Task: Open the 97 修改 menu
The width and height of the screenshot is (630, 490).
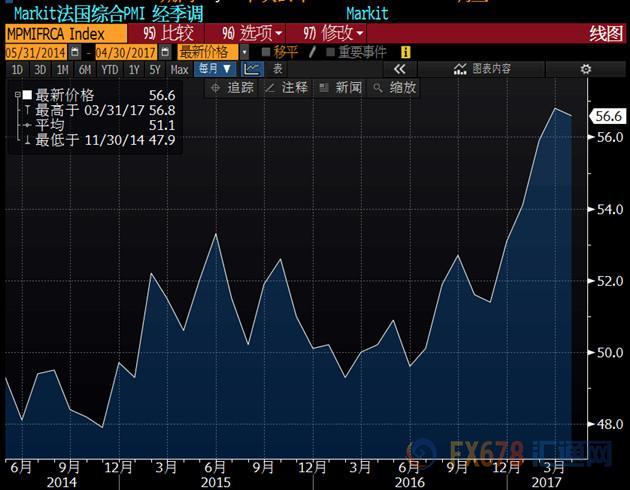Action: pyautogui.click(x=333, y=33)
